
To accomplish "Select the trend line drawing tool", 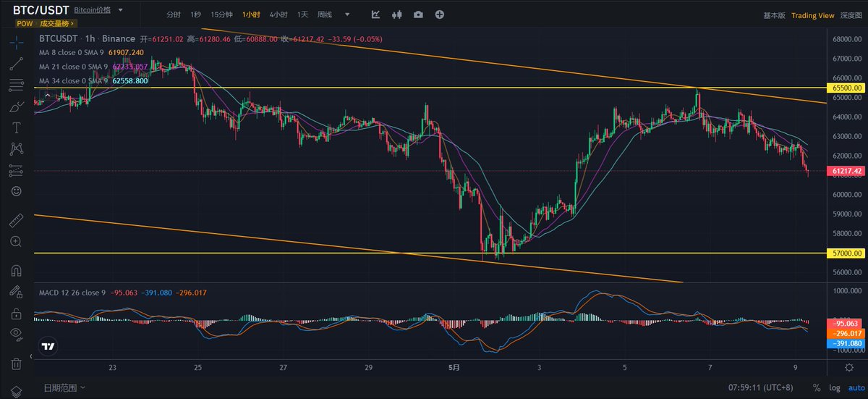I will tap(16, 64).
